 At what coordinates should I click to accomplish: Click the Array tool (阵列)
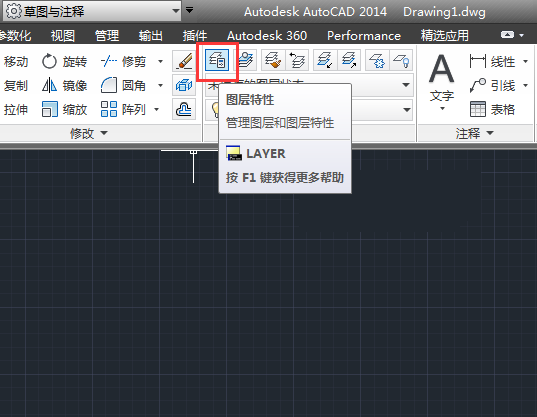point(124,109)
